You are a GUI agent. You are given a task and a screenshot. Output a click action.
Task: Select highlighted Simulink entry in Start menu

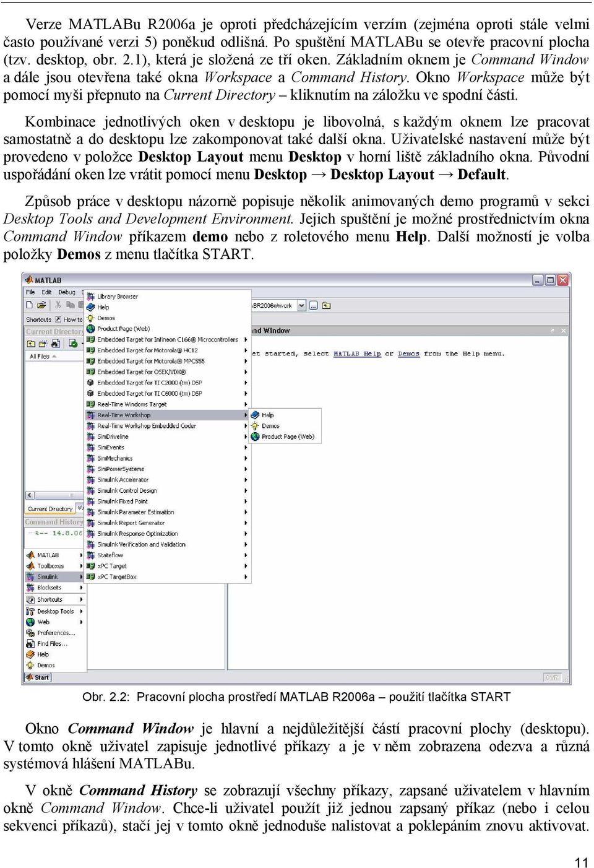pos(54,577)
